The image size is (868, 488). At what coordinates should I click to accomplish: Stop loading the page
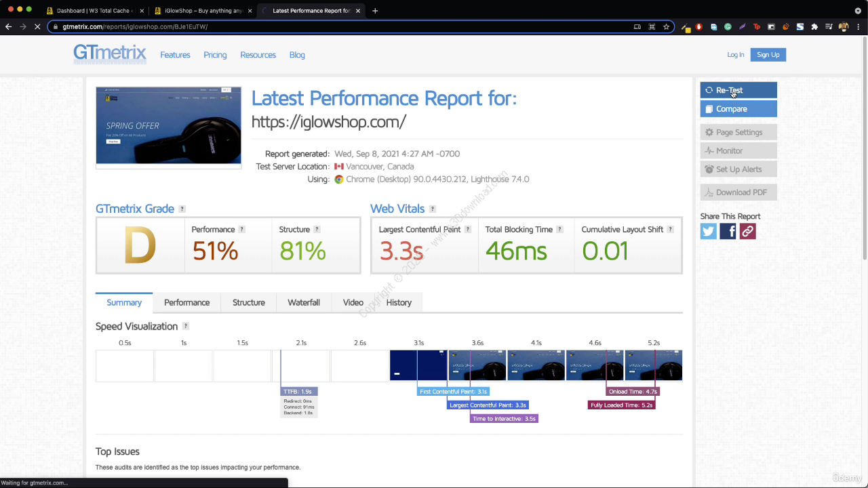[x=37, y=27]
